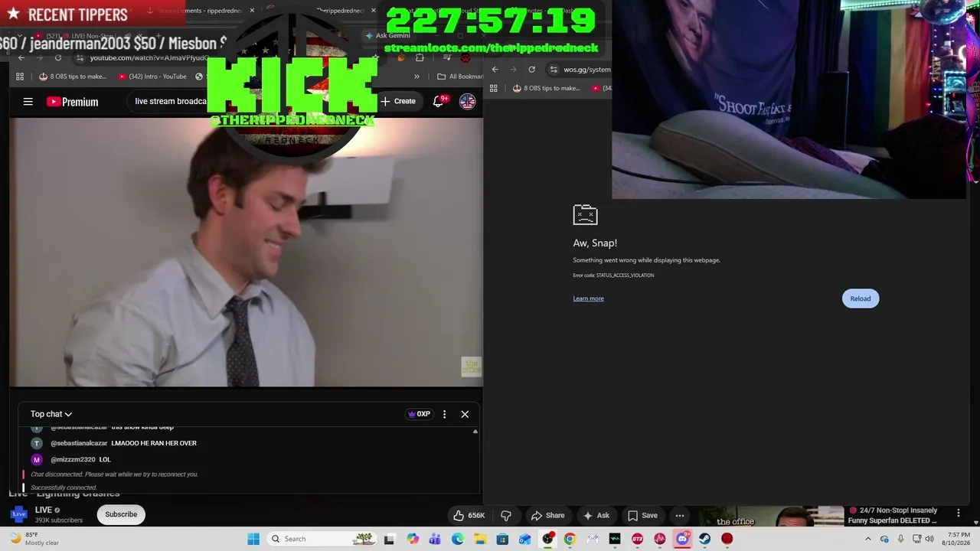Open more actions ellipsis below video
Viewport: 980px width, 551px height.
[x=680, y=515]
